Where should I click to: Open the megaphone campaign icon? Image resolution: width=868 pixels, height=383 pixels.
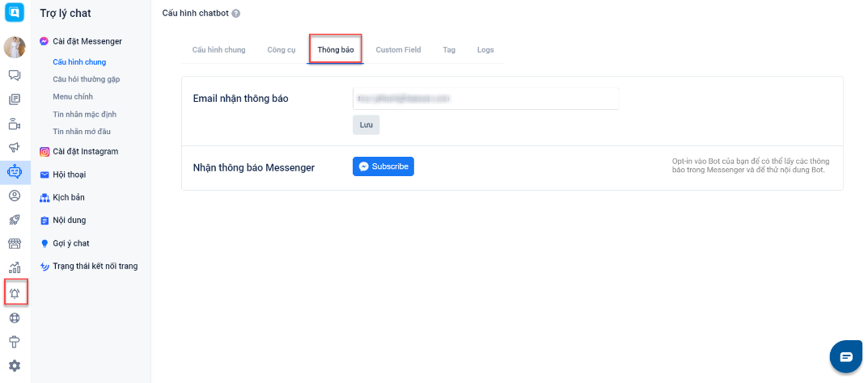tap(15, 147)
